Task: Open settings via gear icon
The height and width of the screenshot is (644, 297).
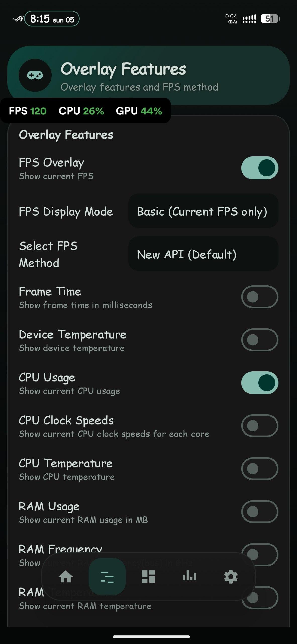Action: (231, 577)
